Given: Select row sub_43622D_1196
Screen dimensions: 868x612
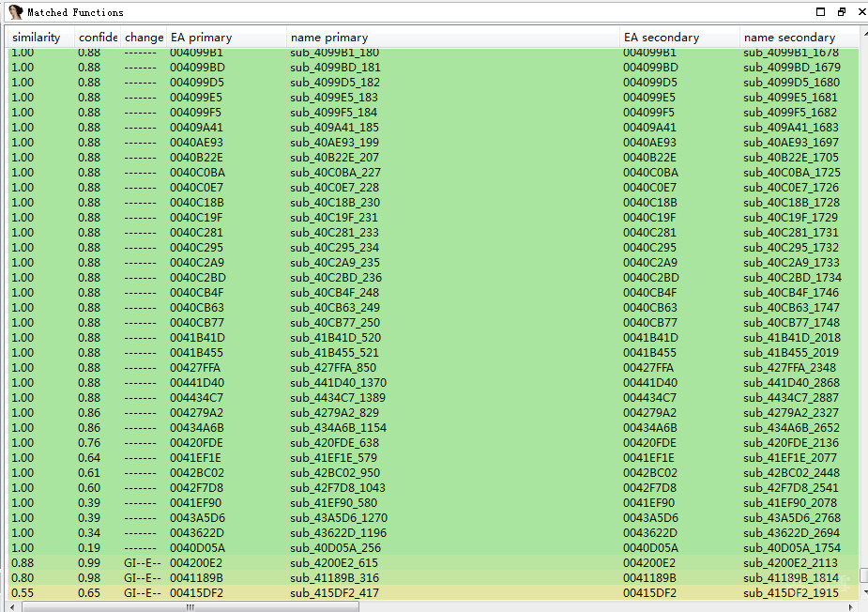Looking at the screenshot, I should tap(433, 533).
